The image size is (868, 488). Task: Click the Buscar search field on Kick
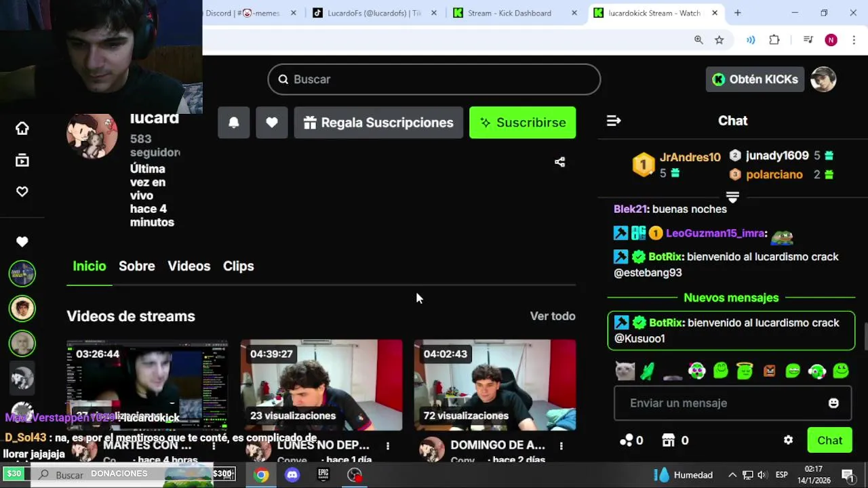(434, 79)
